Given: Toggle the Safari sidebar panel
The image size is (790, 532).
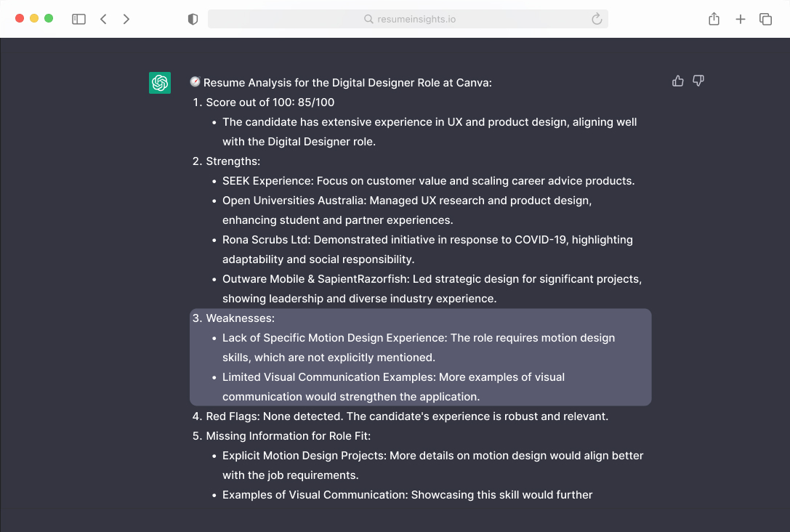Looking at the screenshot, I should pyautogui.click(x=78, y=19).
